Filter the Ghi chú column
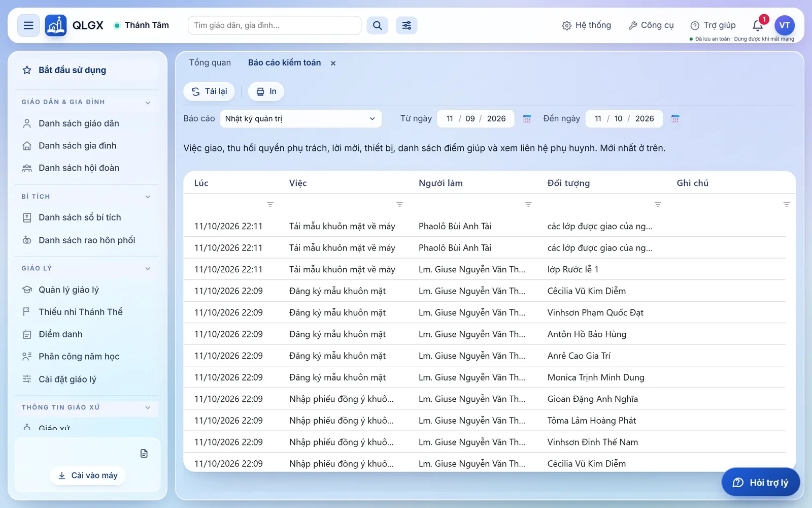 [787, 204]
